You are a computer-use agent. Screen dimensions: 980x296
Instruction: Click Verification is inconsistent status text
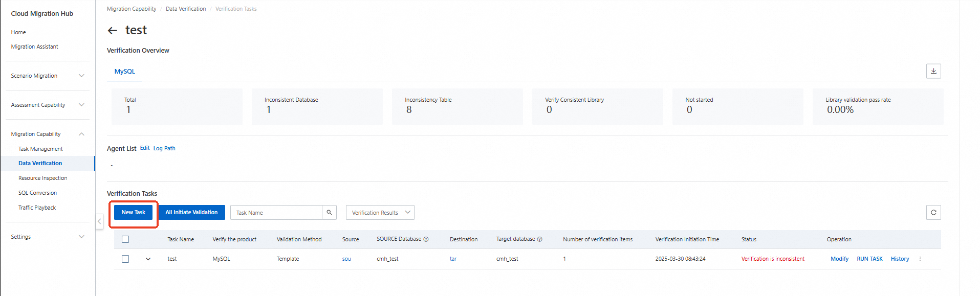[x=773, y=259]
